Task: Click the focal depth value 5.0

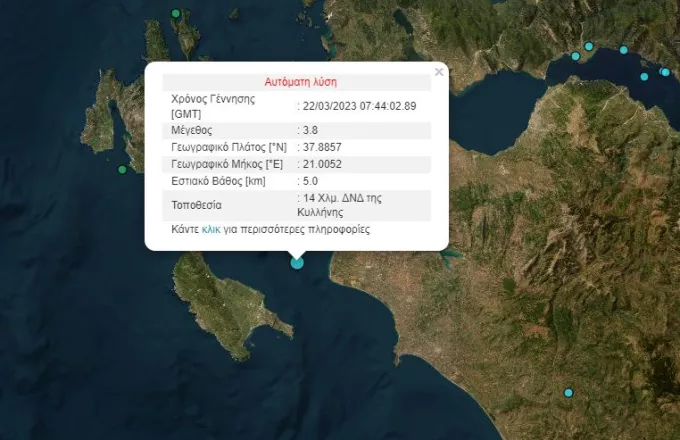Action: click(x=312, y=181)
